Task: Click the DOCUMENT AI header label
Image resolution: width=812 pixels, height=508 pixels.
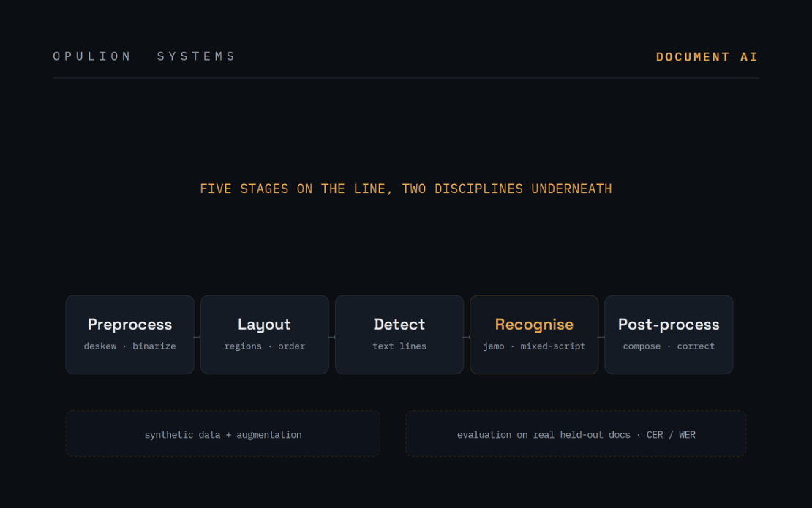Action: pos(707,57)
